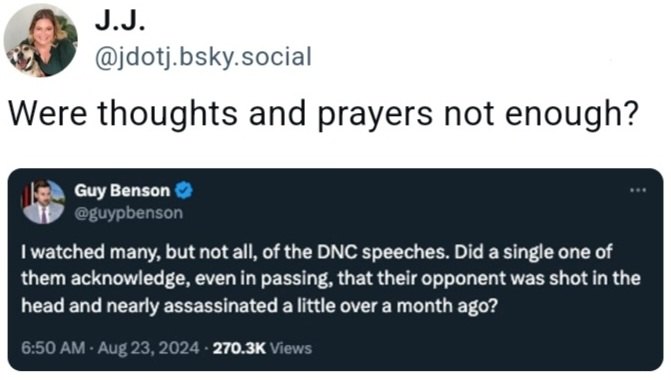The width and height of the screenshot is (671, 380).
Task: Open the 6:50 AM timestamp
Action: tap(53, 348)
